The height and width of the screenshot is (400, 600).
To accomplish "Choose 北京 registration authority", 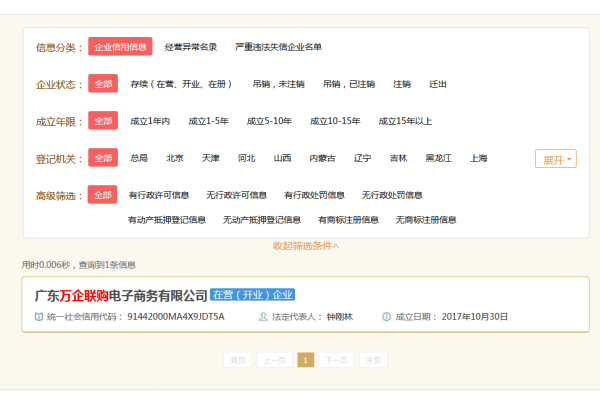I will coord(175,158).
